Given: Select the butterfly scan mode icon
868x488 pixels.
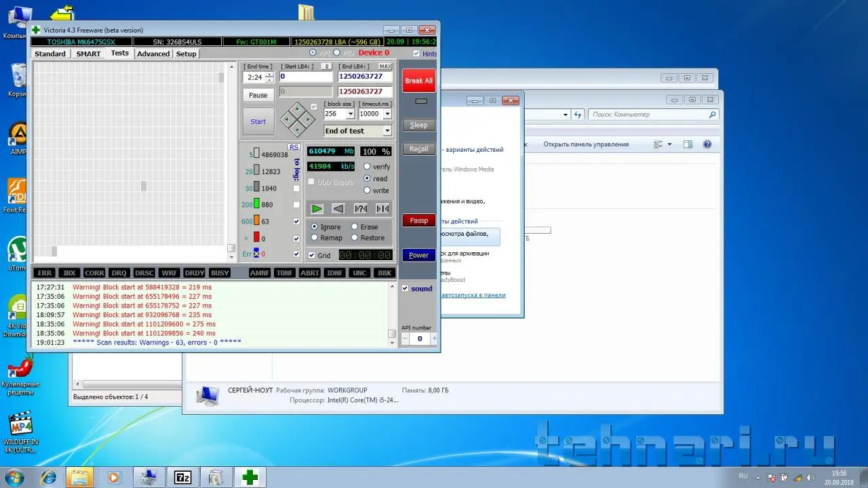Looking at the screenshot, I should coord(382,209).
